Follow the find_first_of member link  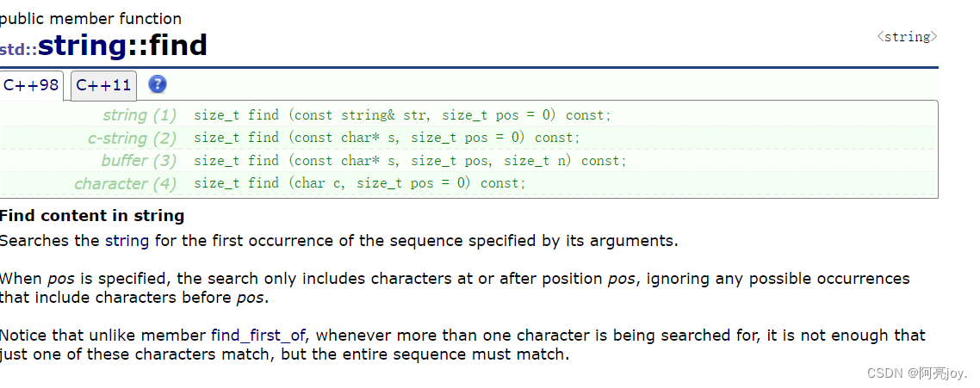point(259,335)
